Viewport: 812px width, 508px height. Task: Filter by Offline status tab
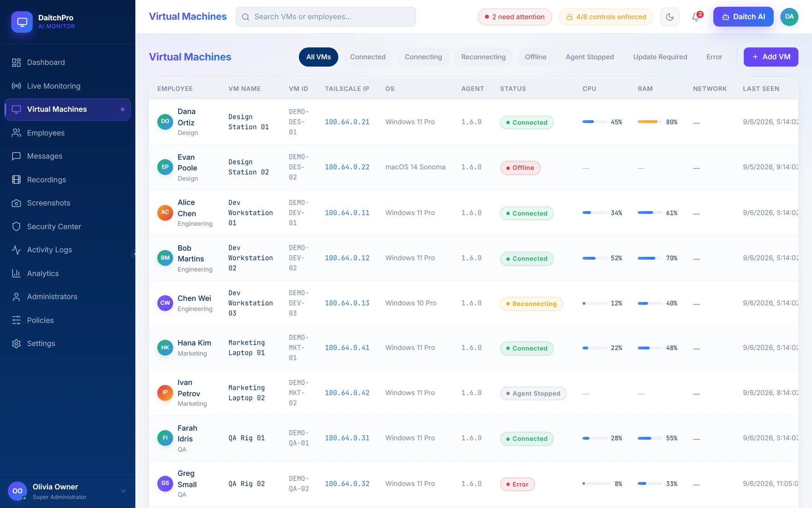click(x=536, y=57)
